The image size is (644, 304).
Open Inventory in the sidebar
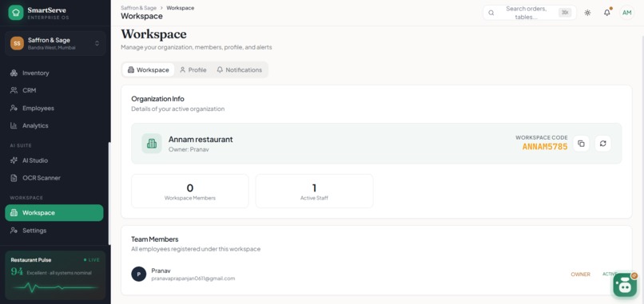[54, 73]
